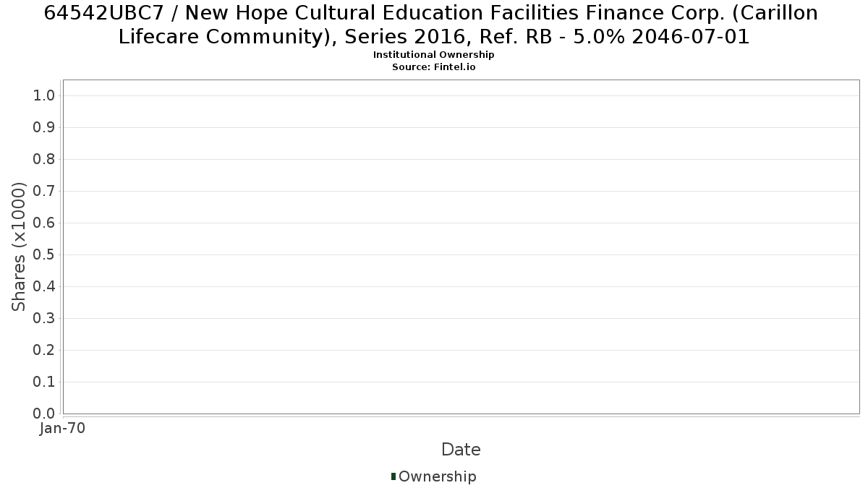The width and height of the screenshot is (868, 488).
Task: Click the 0.5 y-axis tick label
Action: tap(45, 255)
